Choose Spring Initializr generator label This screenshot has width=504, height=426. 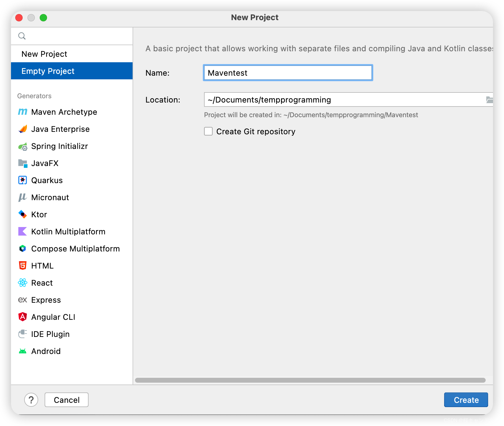(60, 146)
